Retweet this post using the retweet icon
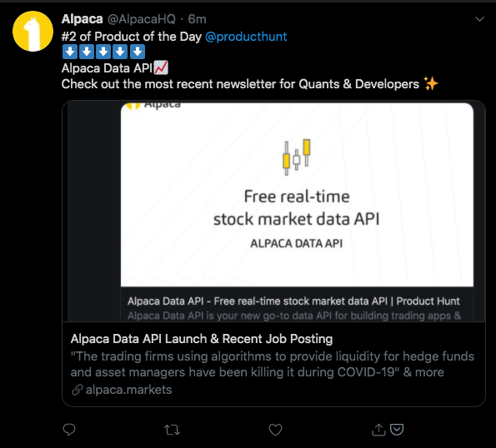496x448 pixels. tap(172, 430)
